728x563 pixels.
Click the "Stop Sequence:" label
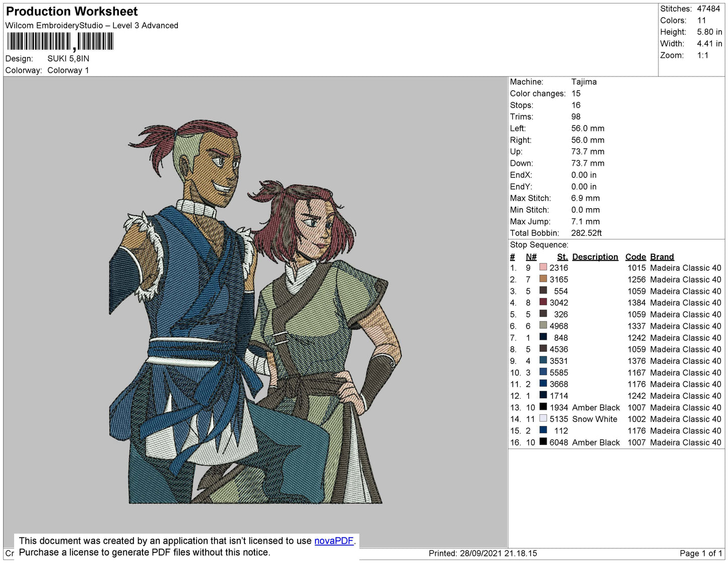point(539,245)
